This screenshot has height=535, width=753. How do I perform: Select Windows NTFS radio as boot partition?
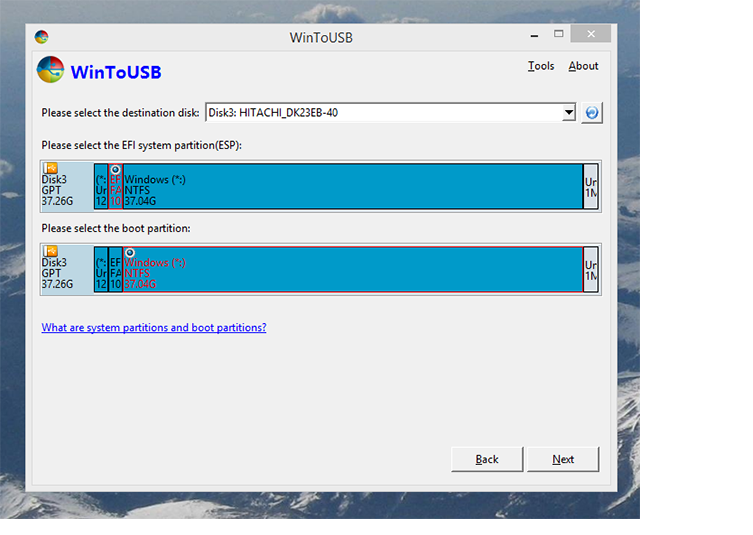click(x=130, y=253)
